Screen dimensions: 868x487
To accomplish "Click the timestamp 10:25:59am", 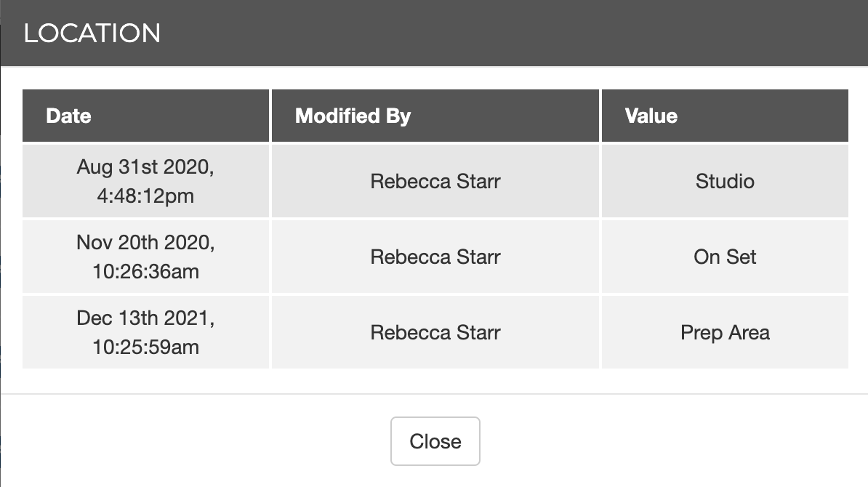I will 145,347.
